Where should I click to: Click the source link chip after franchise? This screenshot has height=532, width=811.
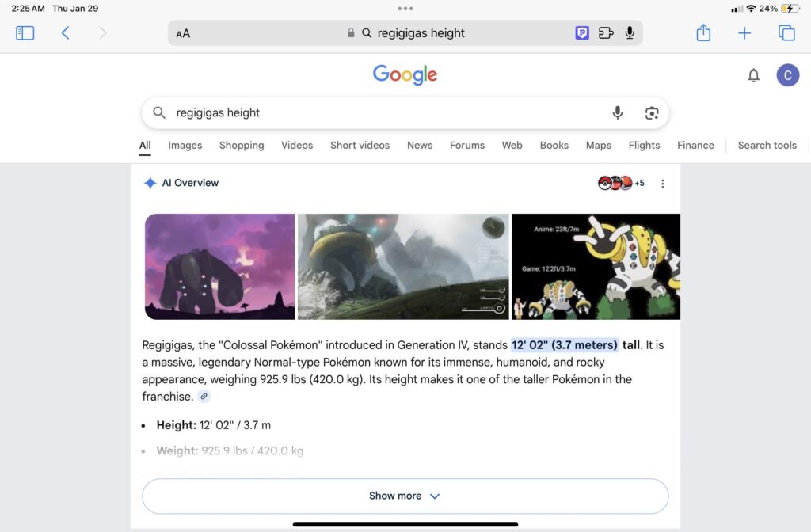click(204, 397)
